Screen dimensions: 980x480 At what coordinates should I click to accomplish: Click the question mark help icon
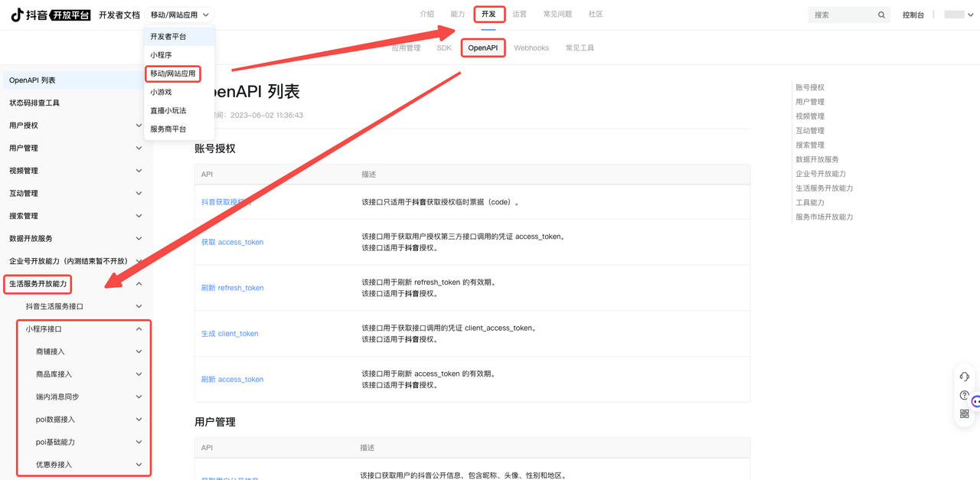pyautogui.click(x=964, y=395)
